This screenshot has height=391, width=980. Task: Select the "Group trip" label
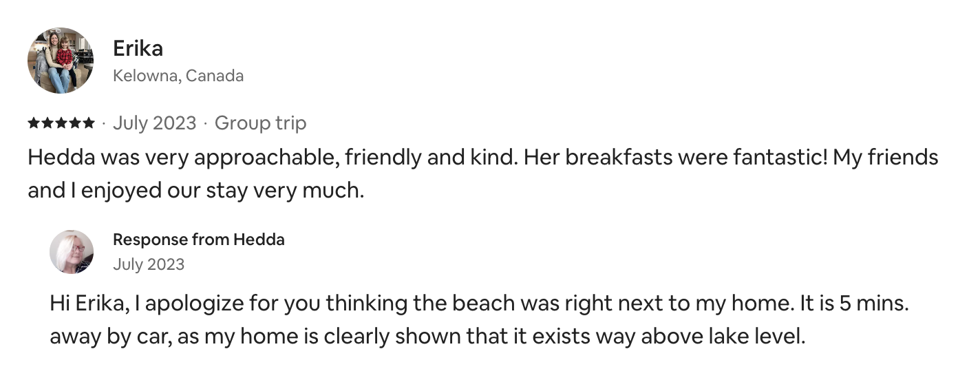[x=260, y=123]
